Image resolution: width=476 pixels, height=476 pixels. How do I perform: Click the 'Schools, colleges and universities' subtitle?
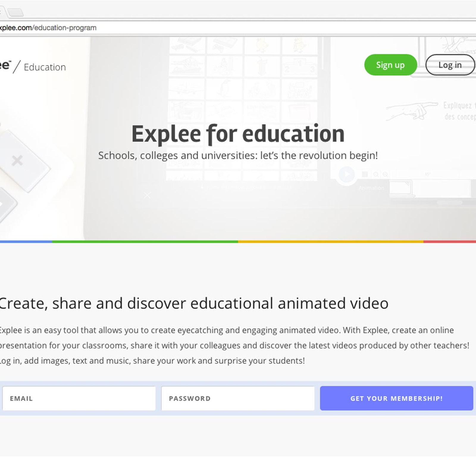coord(238,155)
